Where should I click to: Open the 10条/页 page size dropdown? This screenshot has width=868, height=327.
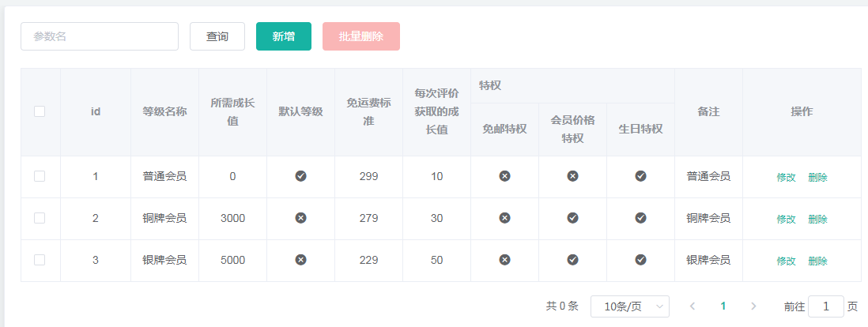point(629,306)
